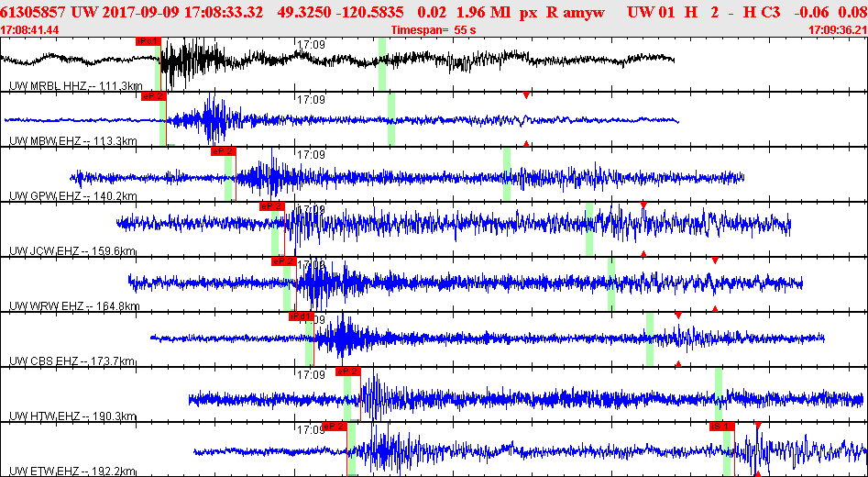Click the top red triangle marker on ETW trace
Image resolution: width=868 pixels, height=477 pixels.
point(758,426)
